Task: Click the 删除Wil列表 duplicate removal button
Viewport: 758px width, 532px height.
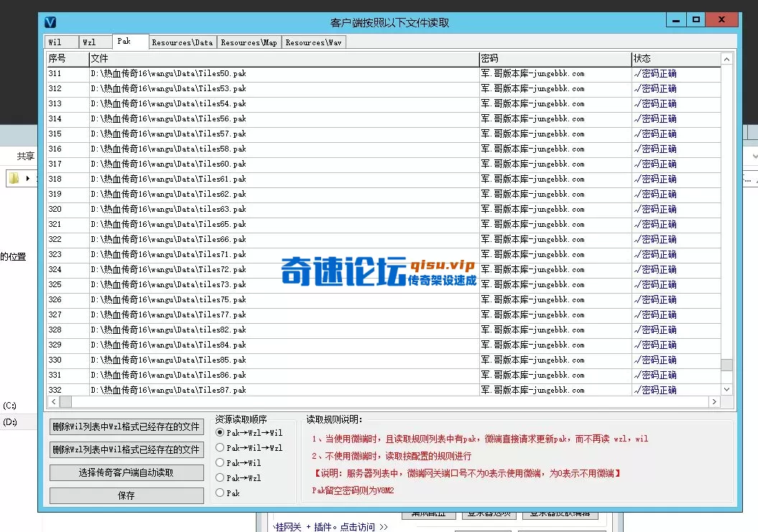Action: click(x=126, y=426)
